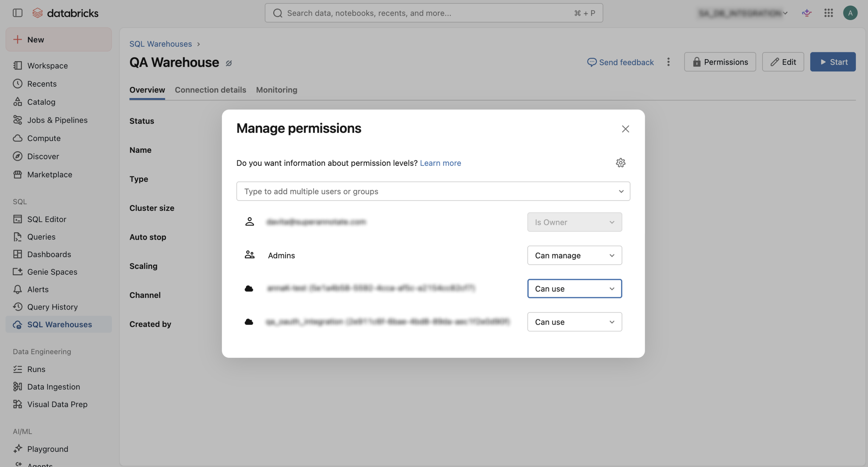Click the Edit button
The height and width of the screenshot is (467, 868).
coord(783,62)
